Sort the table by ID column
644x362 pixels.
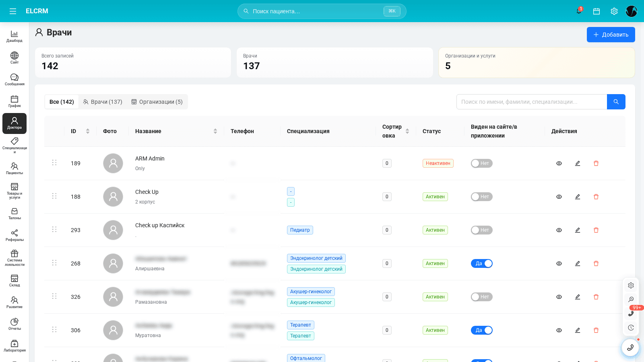click(88, 131)
